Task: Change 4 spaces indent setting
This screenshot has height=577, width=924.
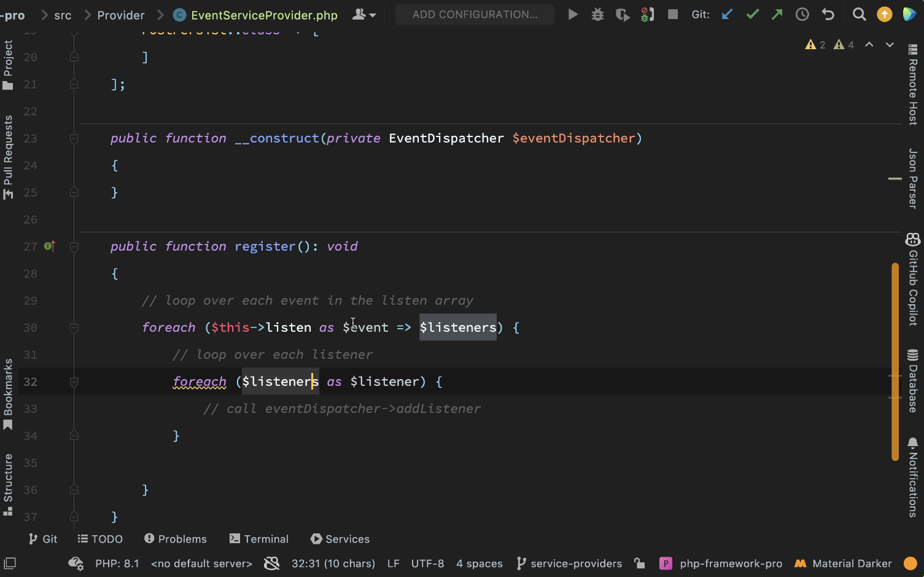Action: (x=479, y=563)
